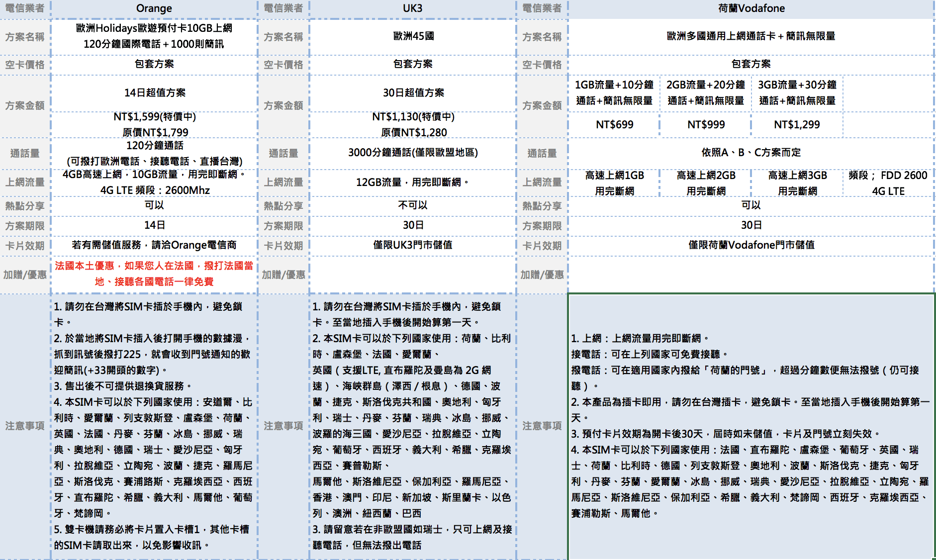Image resolution: width=936 pixels, height=560 pixels.
Task: Click the 12GB流量，用完即斷網 cell
Action: click(x=413, y=183)
